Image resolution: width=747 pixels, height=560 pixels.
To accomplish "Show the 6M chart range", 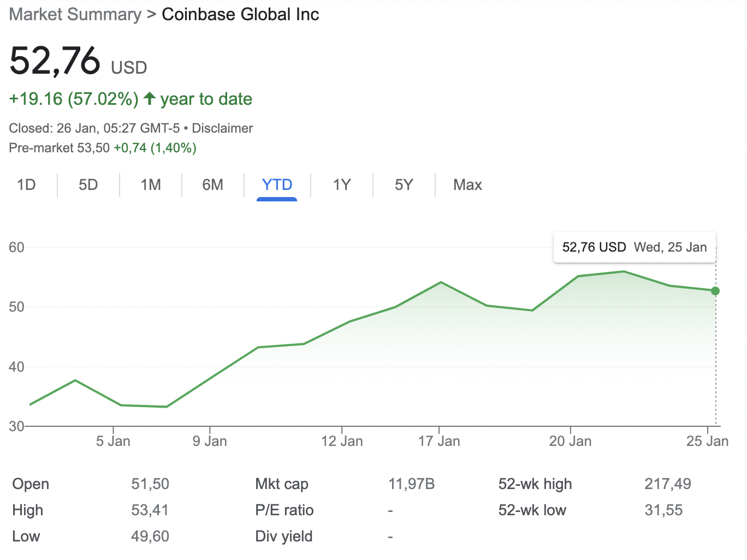I will pyautogui.click(x=213, y=185).
